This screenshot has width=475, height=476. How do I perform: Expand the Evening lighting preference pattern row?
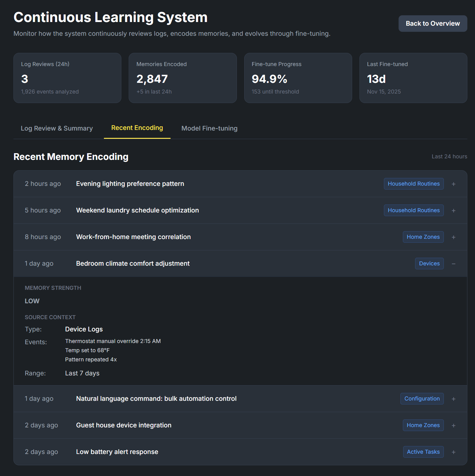[x=453, y=184]
